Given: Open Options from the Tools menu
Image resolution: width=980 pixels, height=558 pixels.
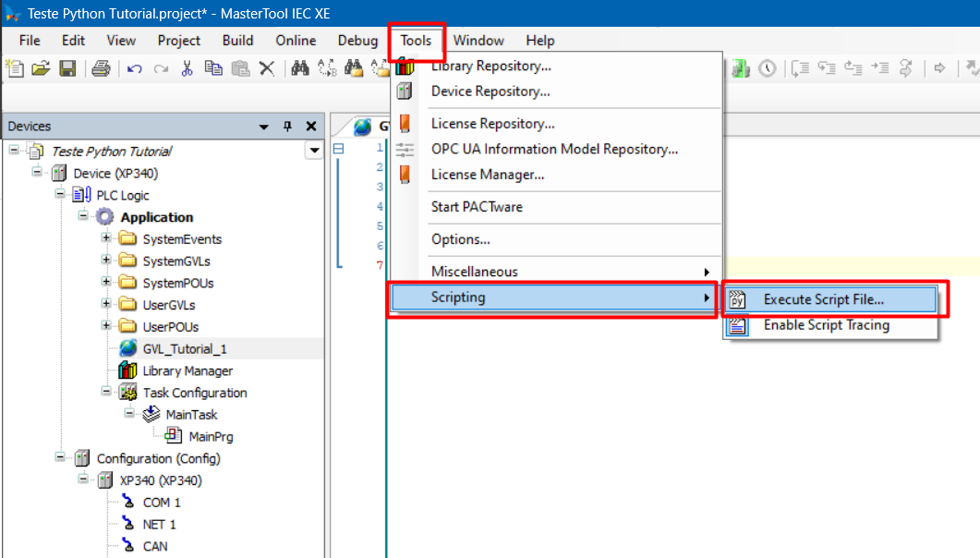Looking at the screenshot, I should point(460,239).
